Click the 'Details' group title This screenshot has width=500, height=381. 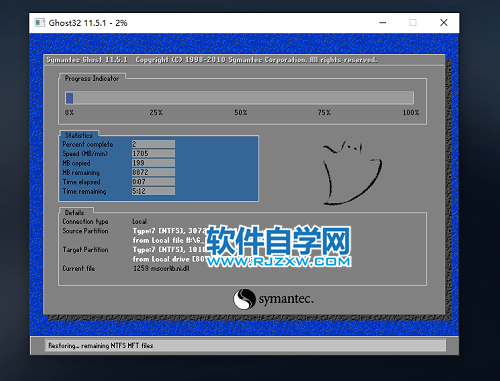click(x=74, y=212)
